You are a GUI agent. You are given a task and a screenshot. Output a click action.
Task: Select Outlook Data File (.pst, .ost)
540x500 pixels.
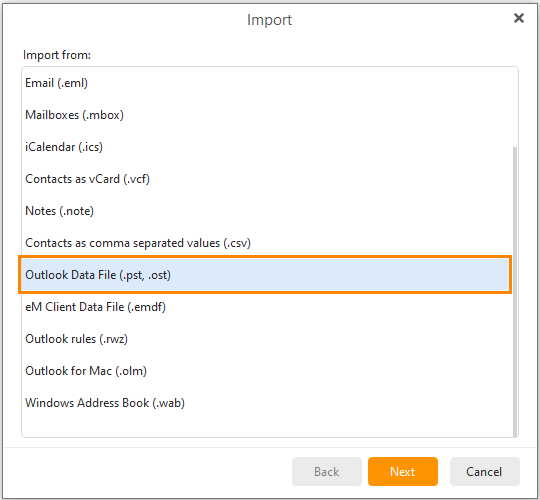click(x=265, y=275)
